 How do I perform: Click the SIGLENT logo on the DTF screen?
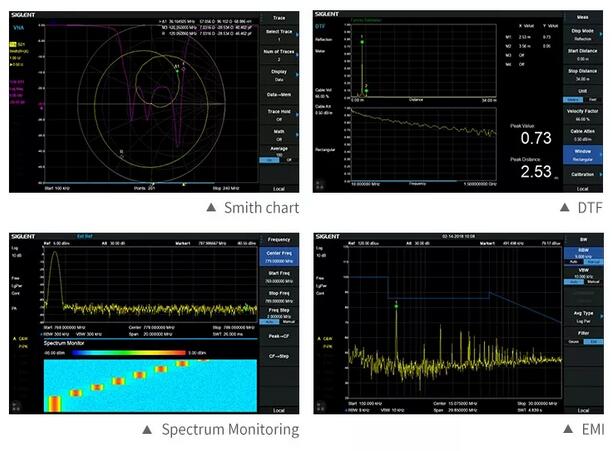(327, 14)
